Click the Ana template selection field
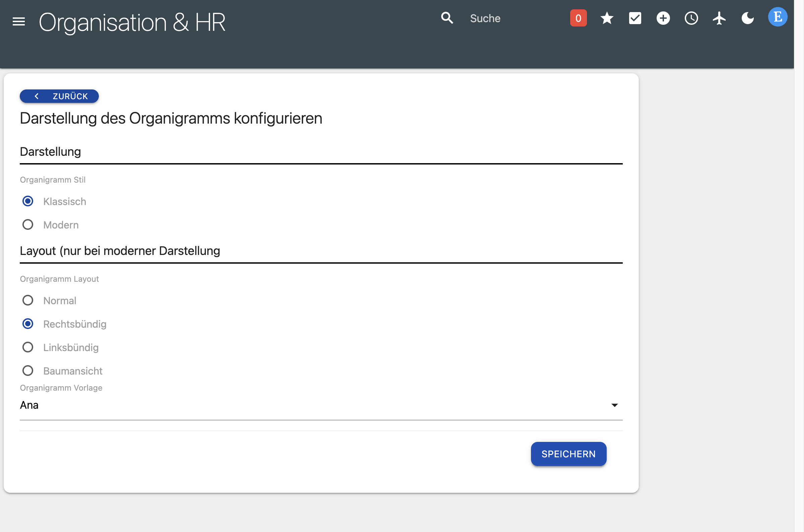Image resolution: width=804 pixels, height=532 pixels. (x=321, y=405)
